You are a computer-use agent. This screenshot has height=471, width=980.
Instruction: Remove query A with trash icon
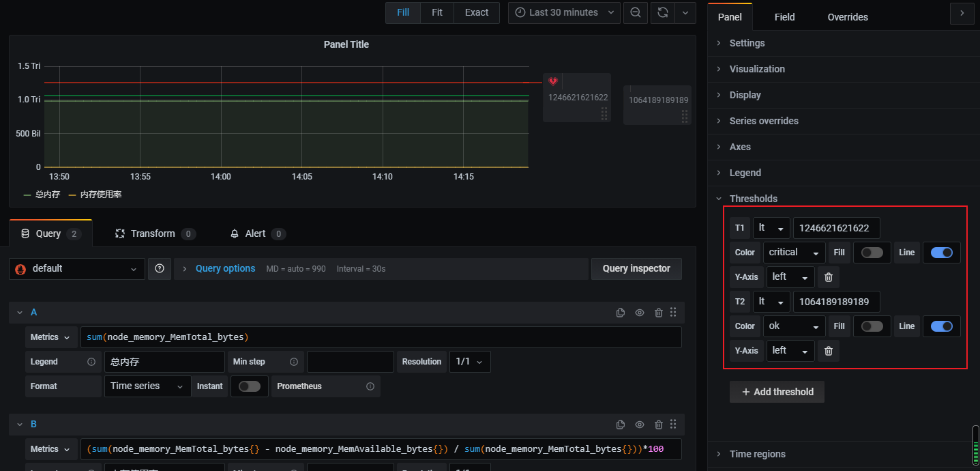[658, 313]
